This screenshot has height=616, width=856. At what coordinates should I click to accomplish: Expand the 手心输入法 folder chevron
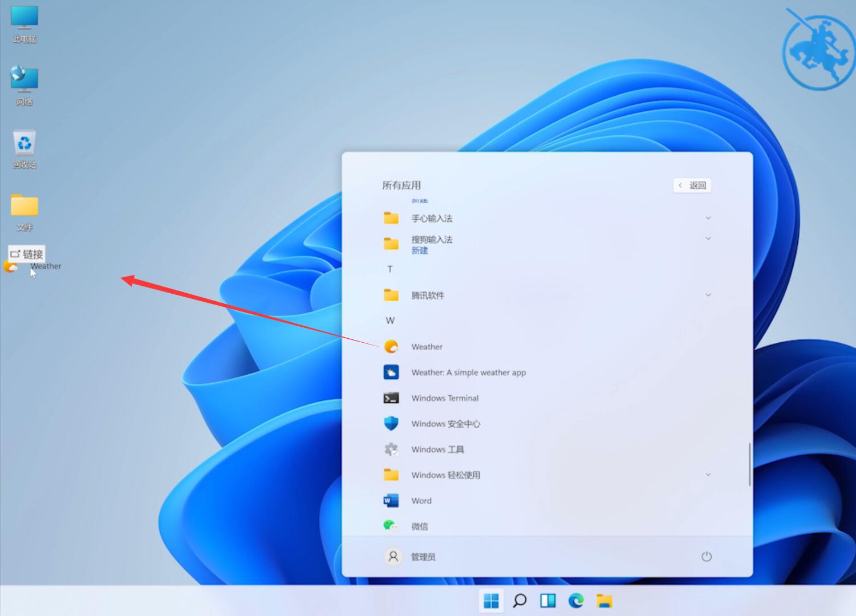tap(708, 218)
